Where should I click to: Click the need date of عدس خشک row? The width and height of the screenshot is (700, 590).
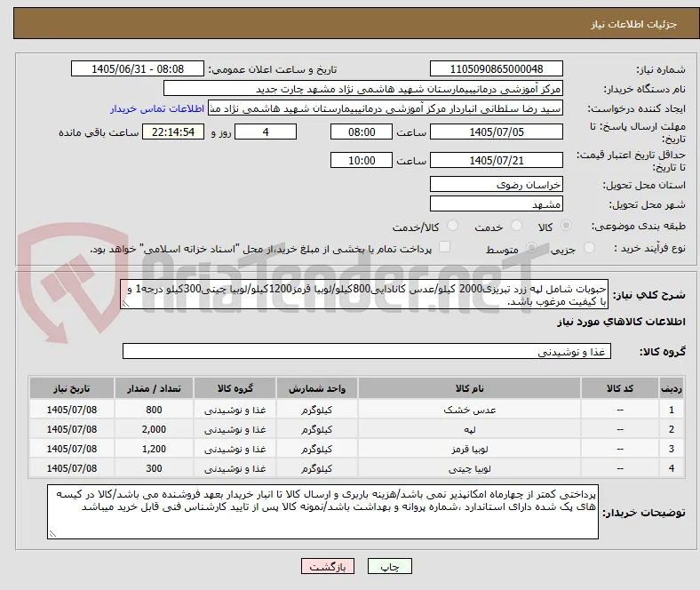point(72,410)
